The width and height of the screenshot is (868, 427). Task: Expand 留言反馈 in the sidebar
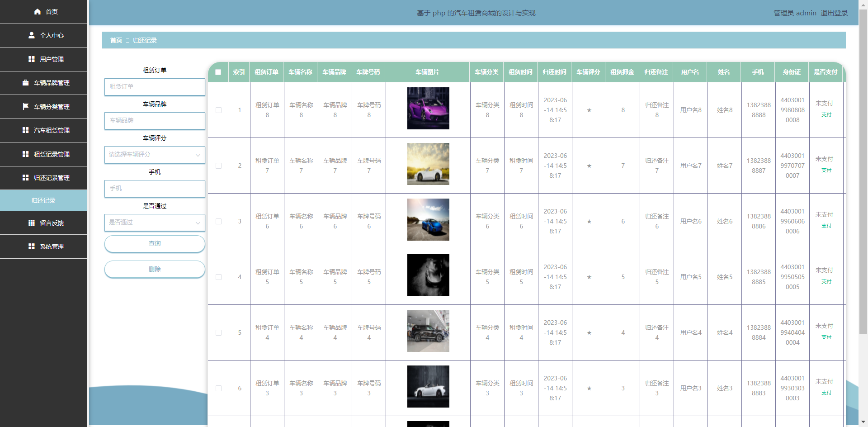pos(43,223)
